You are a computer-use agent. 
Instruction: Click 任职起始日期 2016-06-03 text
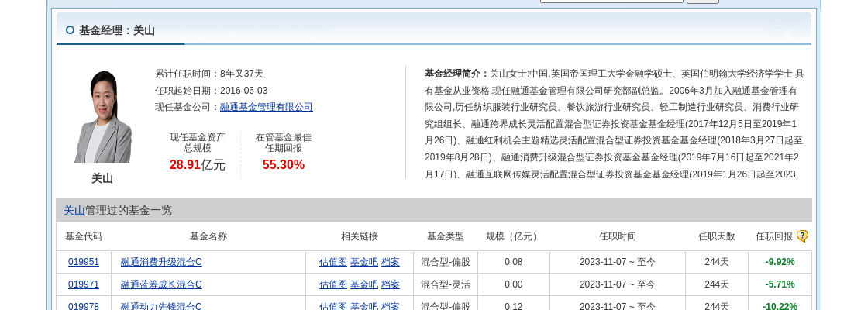tap(212, 90)
